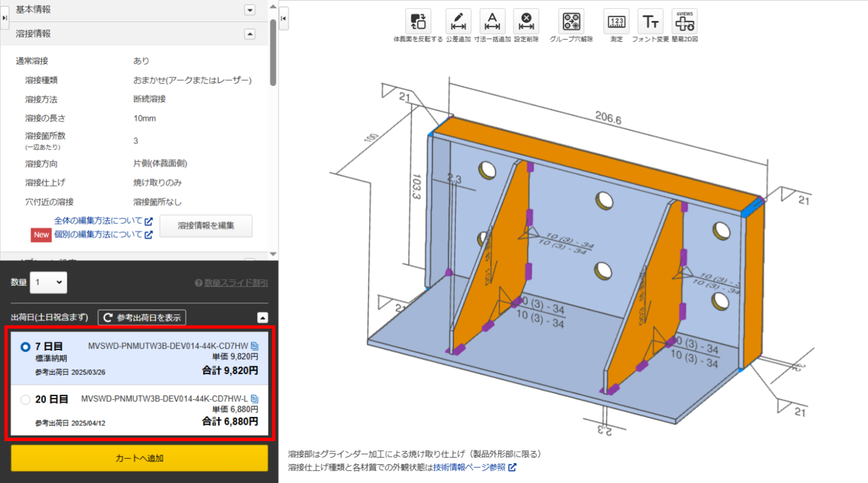This screenshot has width=868, height=483.
Task: Activate the 寸法一括追加 (batch dimension) tool
Action: point(492,21)
